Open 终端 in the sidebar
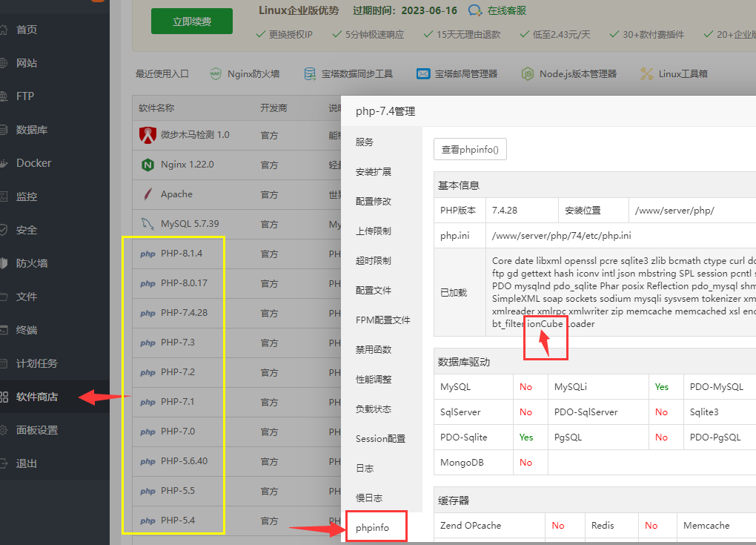 [27, 330]
